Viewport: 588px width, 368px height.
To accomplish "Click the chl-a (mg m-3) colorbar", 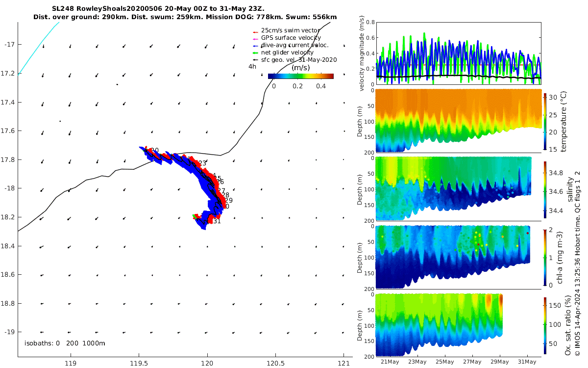I will [546, 257].
